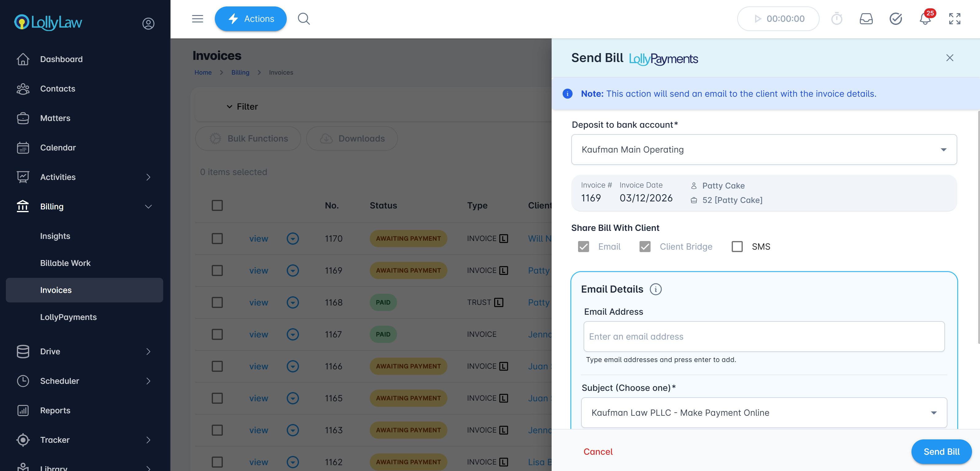This screenshot has width=980, height=471.
Task: Click the Email Details info icon
Action: 655,289
